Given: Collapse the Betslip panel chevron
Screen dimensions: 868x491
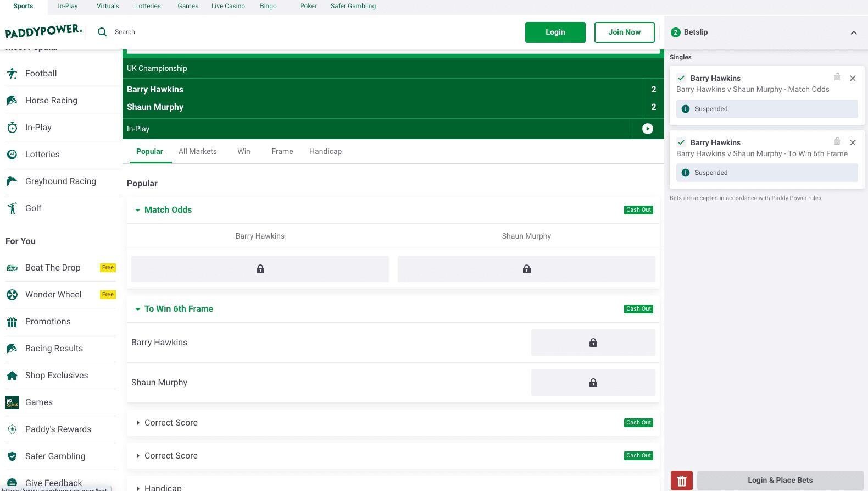Looking at the screenshot, I should (854, 32).
